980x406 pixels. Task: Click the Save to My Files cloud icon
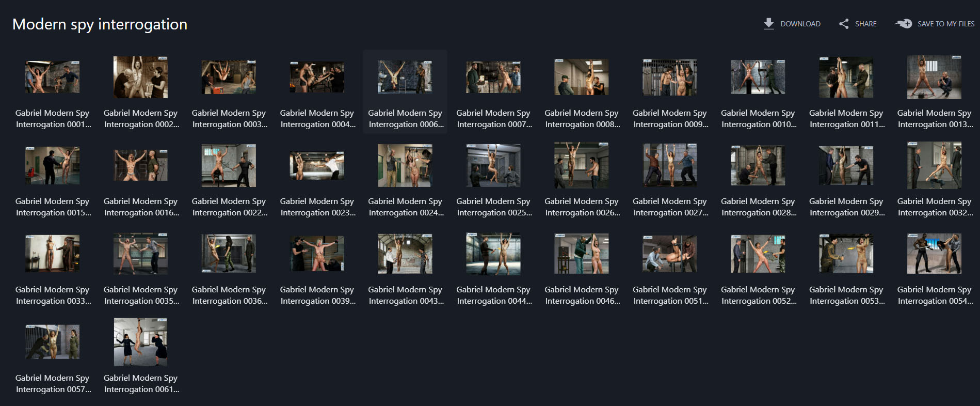903,24
